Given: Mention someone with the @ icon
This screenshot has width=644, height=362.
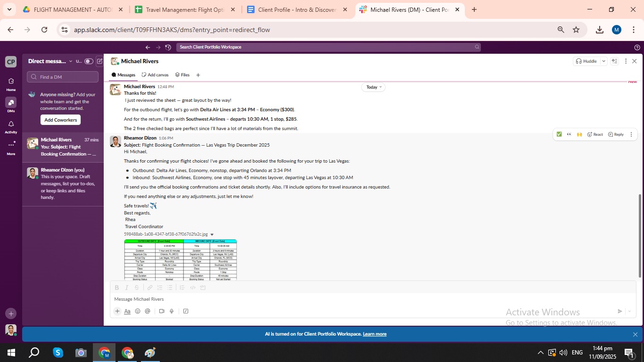Looking at the screenshot, I should click(x=148, y=311).
